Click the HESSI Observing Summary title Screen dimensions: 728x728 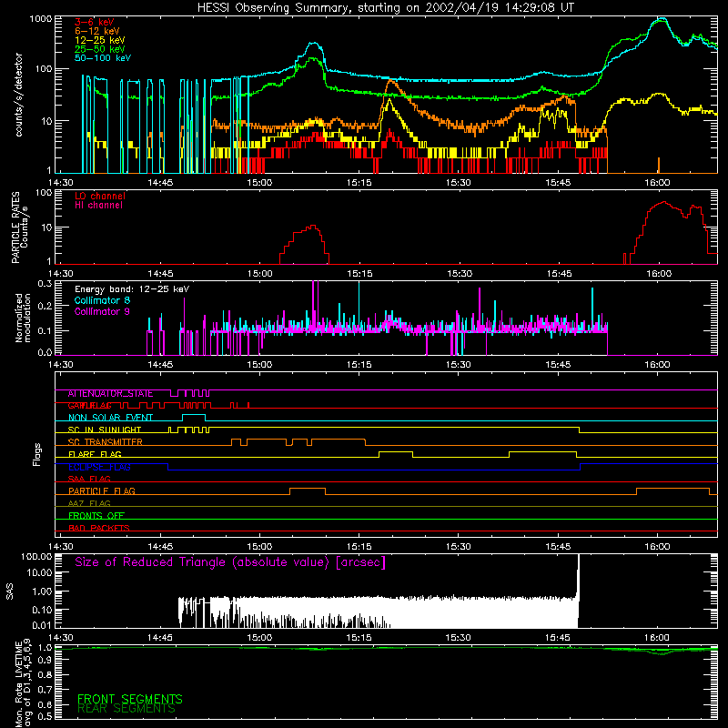(385, 8)
